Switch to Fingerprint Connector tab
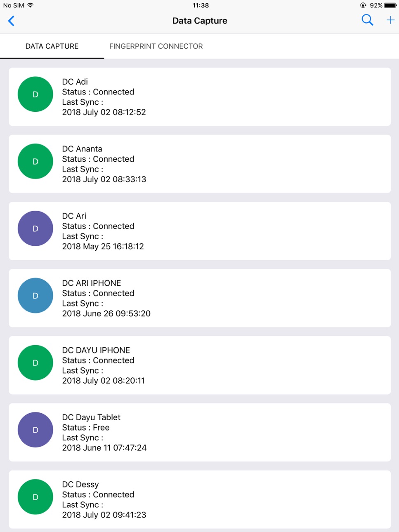This screenshot has width=399, height=532. coord(156,46)
